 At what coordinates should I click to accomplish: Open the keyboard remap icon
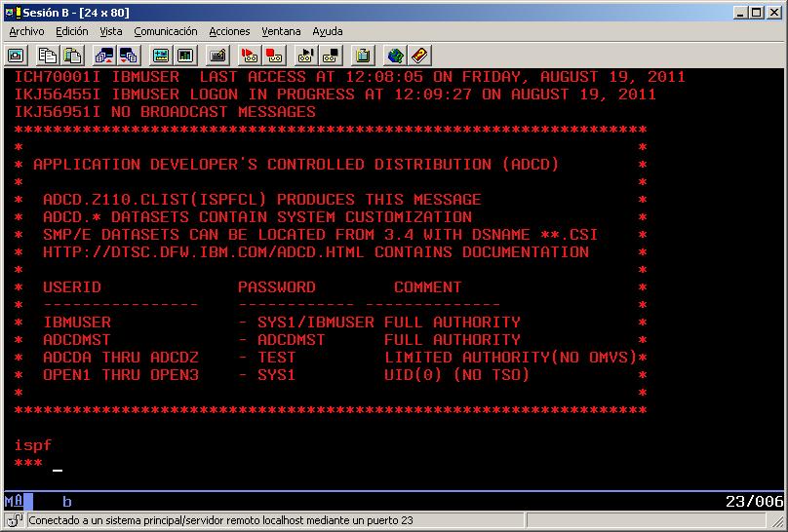click(217, 56)
